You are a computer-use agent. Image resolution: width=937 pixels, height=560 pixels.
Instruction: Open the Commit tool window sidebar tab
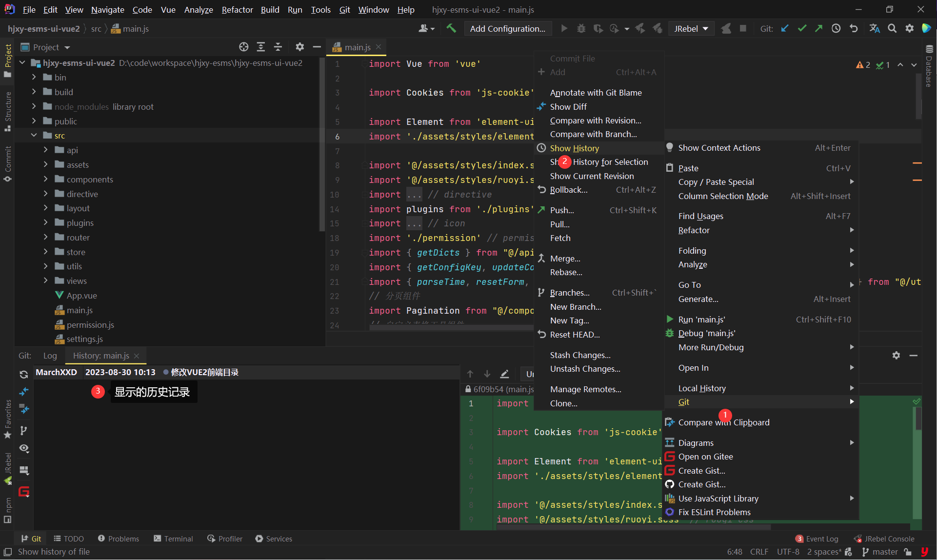[x=8, y=164]
